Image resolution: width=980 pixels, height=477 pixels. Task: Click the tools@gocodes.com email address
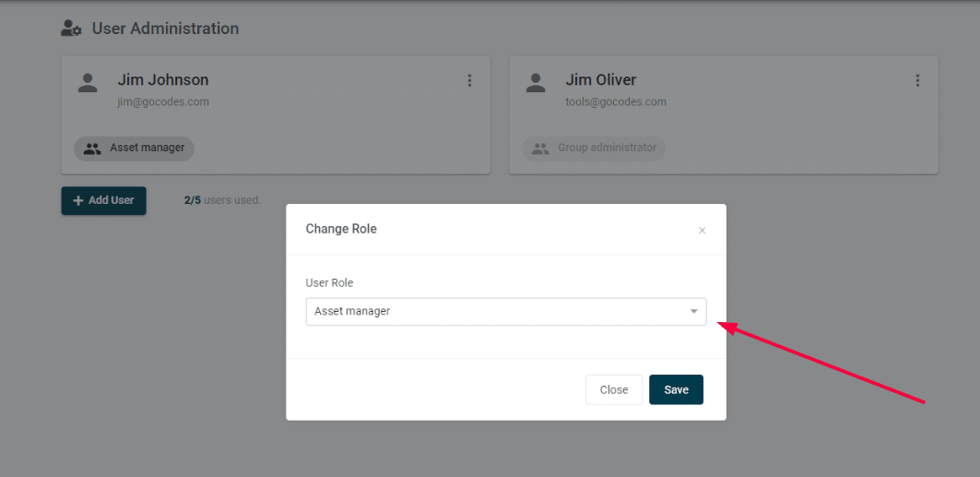[x=616, y=101]
